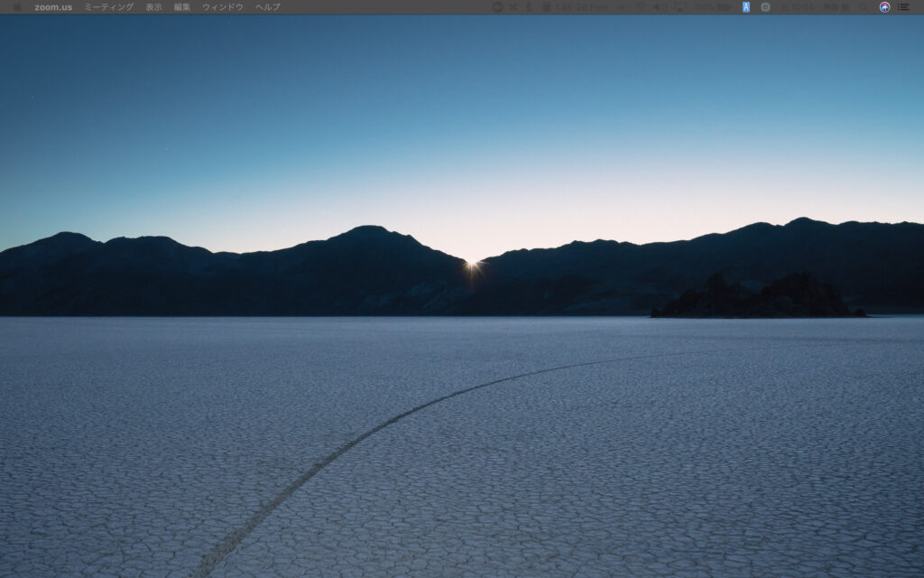Open the ミーティング menu
This screenshot has width=924, height=578.
click(x=108, y=7)
